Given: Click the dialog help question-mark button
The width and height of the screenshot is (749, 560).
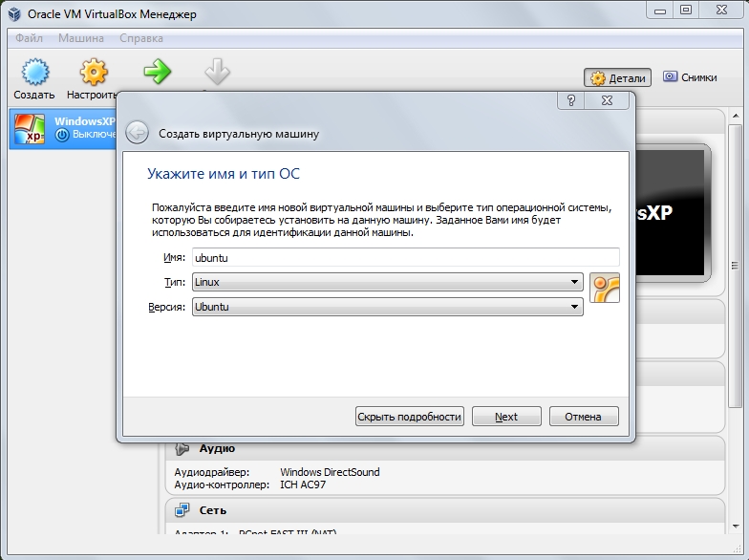Looking at the screenshot, I should point(571,100).
